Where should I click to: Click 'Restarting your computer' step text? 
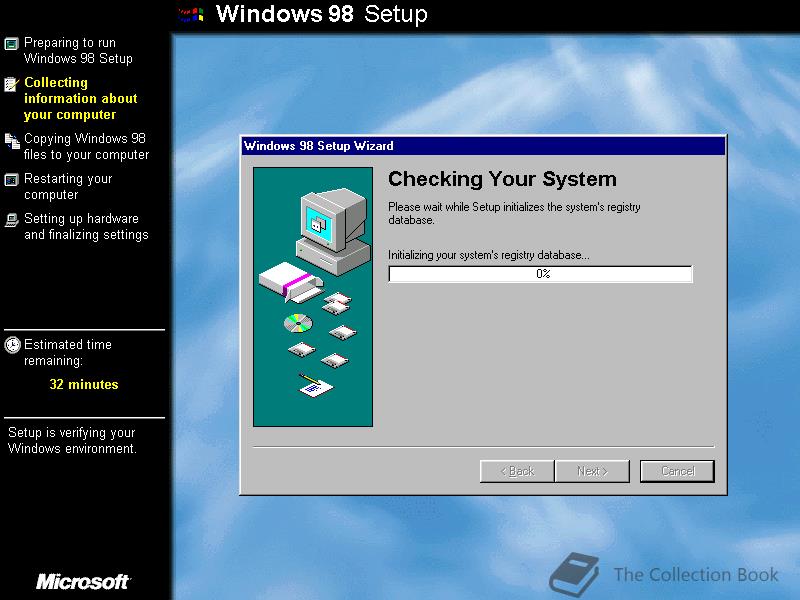pos(68,187)
